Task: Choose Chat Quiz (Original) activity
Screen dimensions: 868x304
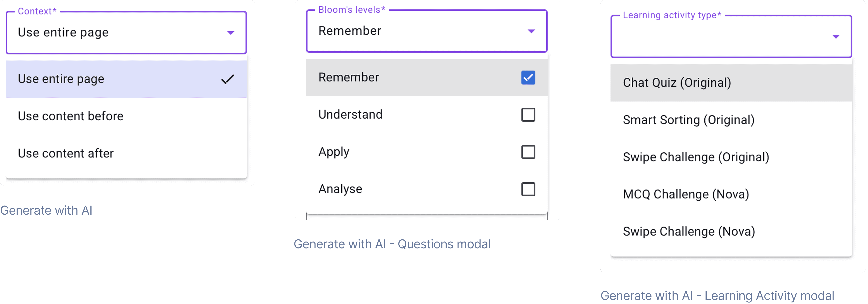Action: coord(731,83)
